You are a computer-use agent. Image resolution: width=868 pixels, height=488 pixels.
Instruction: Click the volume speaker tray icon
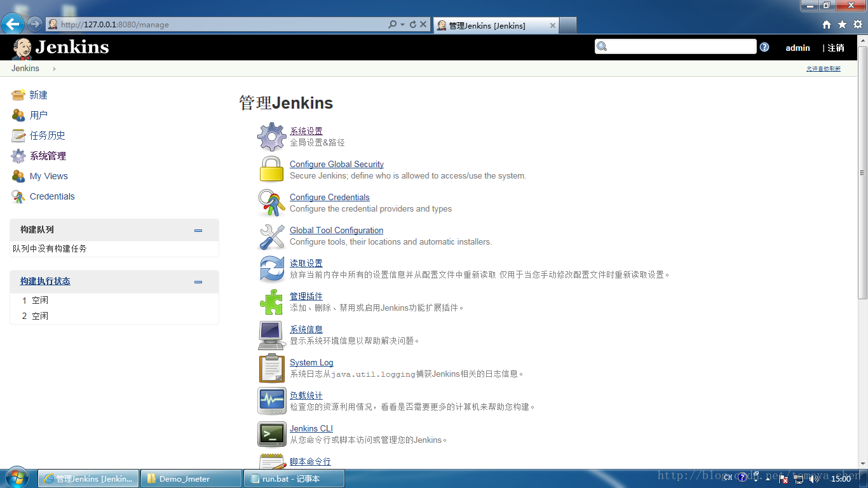(813, 478)
